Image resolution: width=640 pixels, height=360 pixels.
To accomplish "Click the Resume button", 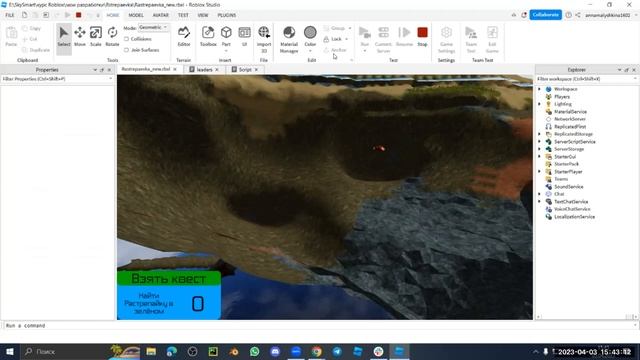I will point(404,37).
